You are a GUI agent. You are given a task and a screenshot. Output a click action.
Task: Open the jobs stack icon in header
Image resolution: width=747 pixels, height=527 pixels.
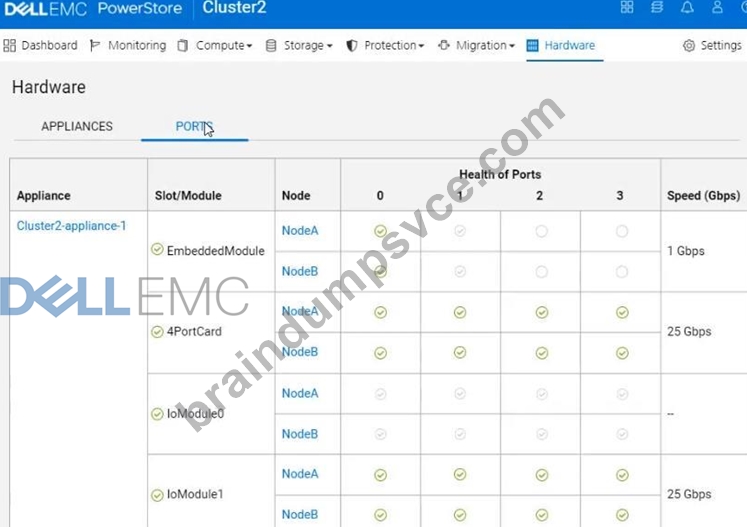point(657,7)
